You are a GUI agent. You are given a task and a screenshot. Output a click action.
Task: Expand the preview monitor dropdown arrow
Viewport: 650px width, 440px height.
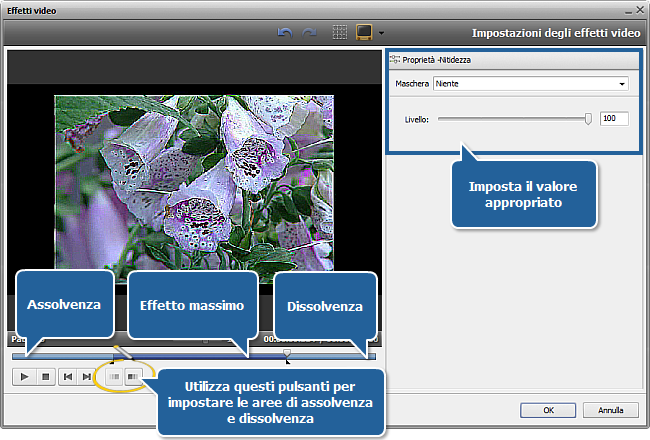pos(382,33)
